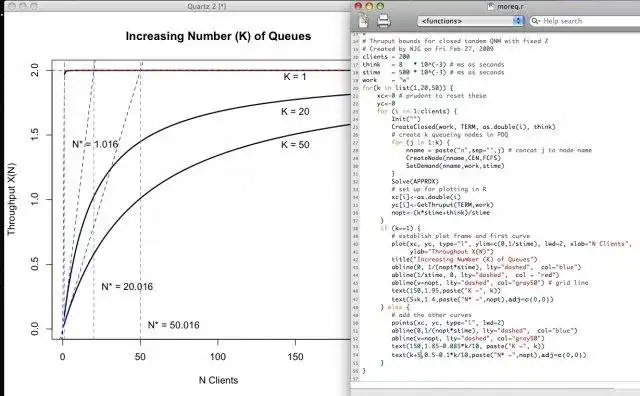Click the 'SetDemand(nname,work,stime)' line
The height and width of the screenshot is (396, 640).
(455, 166)
